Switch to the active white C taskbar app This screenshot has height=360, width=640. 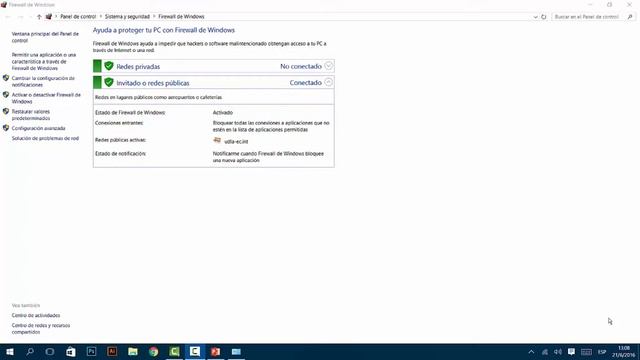pyautogui.click(x=195, y=351)
